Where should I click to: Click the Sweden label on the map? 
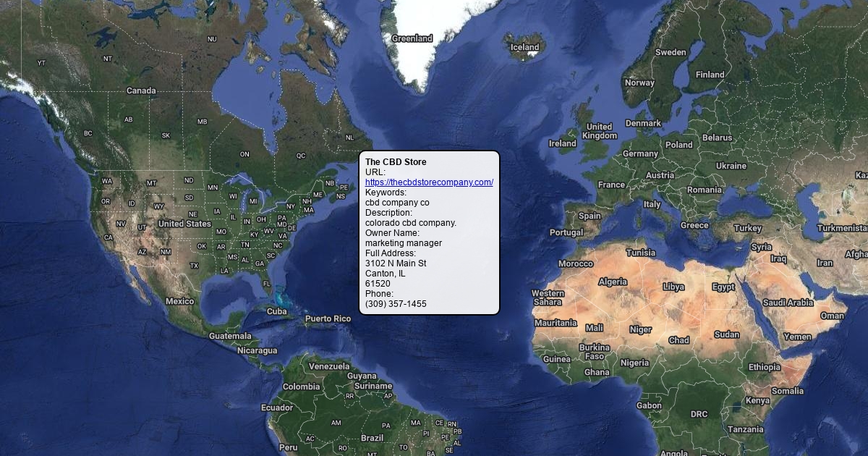(671, 52)
